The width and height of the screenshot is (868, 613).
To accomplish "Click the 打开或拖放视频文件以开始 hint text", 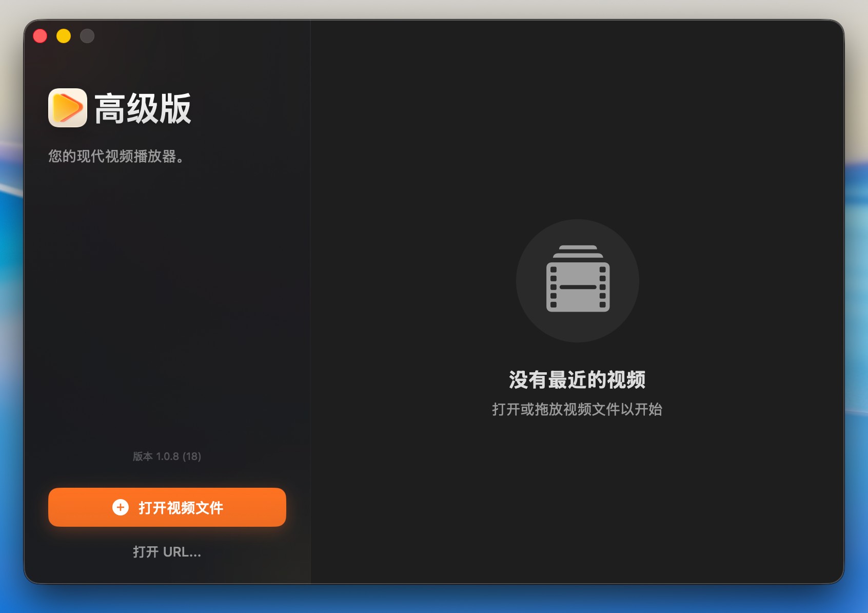I will [x=577, y=409].
